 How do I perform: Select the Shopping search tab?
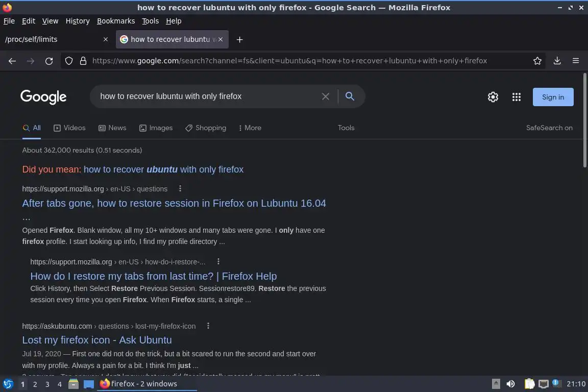pyautogui.click(x=206, y=128)
